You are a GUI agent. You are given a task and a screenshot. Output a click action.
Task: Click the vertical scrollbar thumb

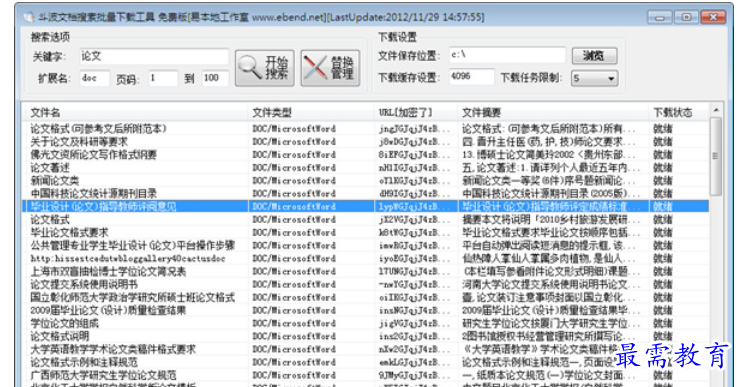(x=716, y=156)
